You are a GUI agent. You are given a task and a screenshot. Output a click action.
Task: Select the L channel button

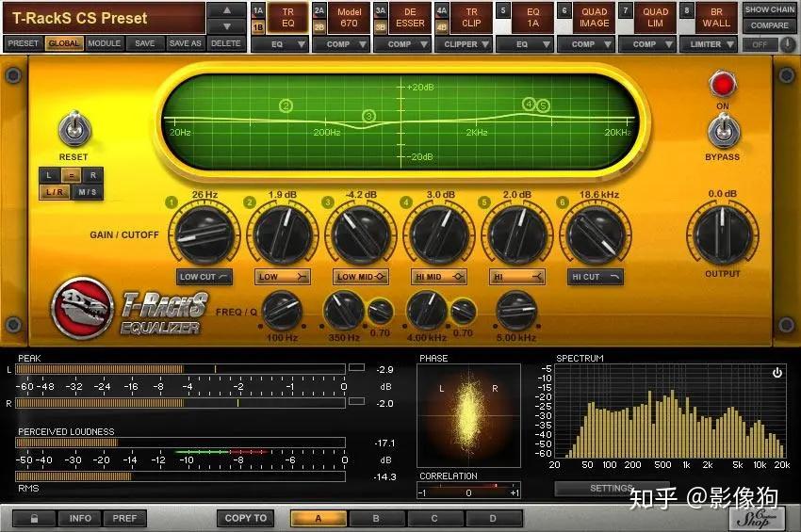tap(49, 175)
